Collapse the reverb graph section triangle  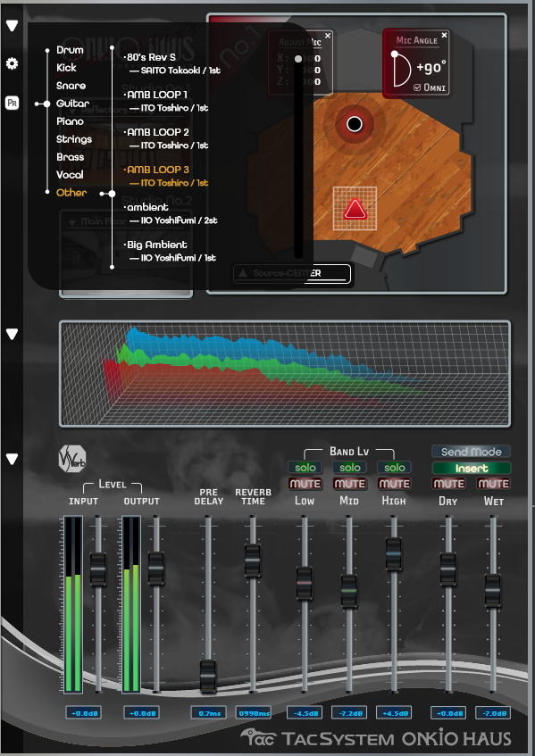coord(13,334)
